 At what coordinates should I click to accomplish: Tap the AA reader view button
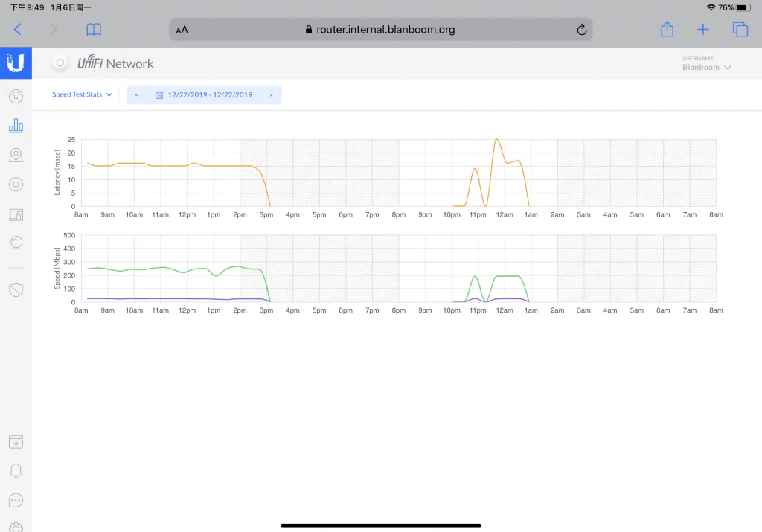pos(182,30)
